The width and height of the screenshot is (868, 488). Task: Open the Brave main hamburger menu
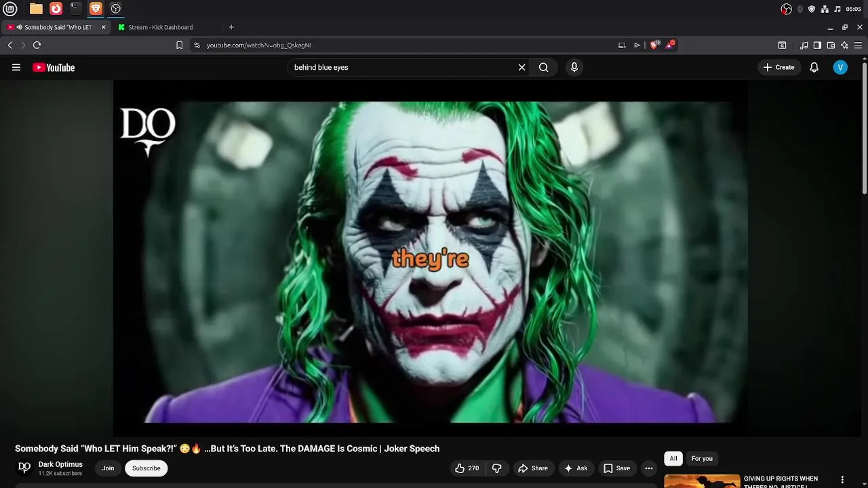(859, 45)
